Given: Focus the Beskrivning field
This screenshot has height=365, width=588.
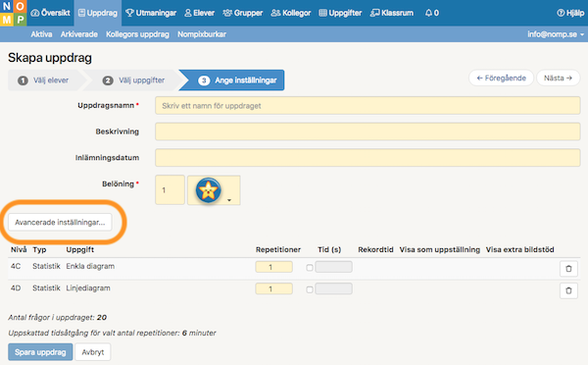Looking at the screenshot, I should (367, 131).
